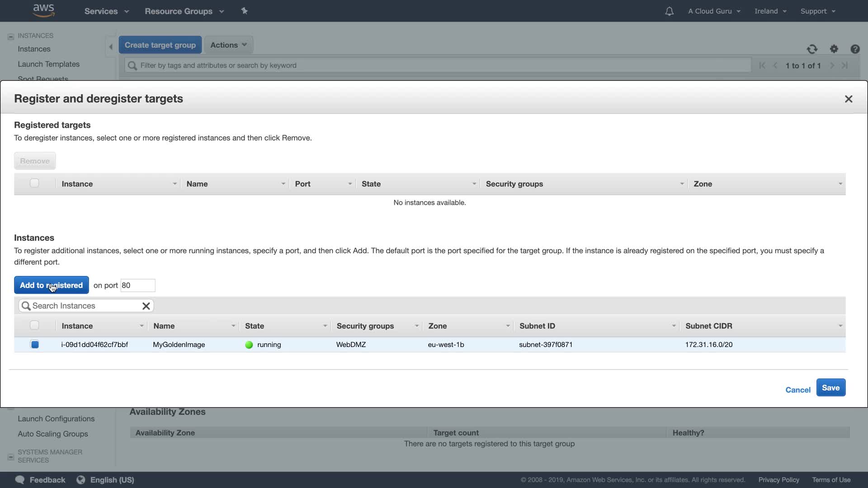Open the settings gear icon

tap(834, 49)
